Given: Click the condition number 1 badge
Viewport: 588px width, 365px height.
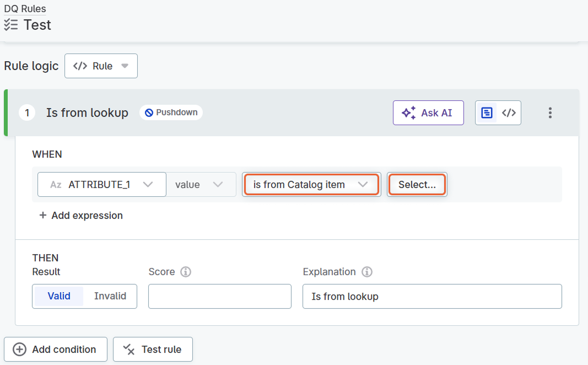Looking at the screenshot, I should tap(27, 113).
